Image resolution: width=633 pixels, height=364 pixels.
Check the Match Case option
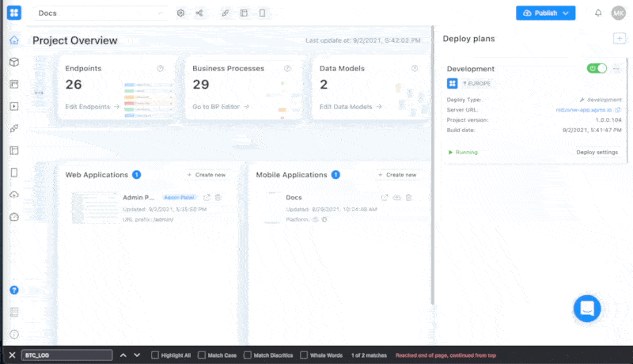click(x=202, y=355)
